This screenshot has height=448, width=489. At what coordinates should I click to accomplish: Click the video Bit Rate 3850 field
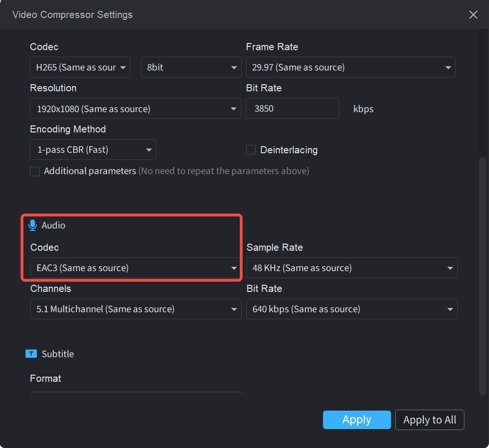click(292, 108)
